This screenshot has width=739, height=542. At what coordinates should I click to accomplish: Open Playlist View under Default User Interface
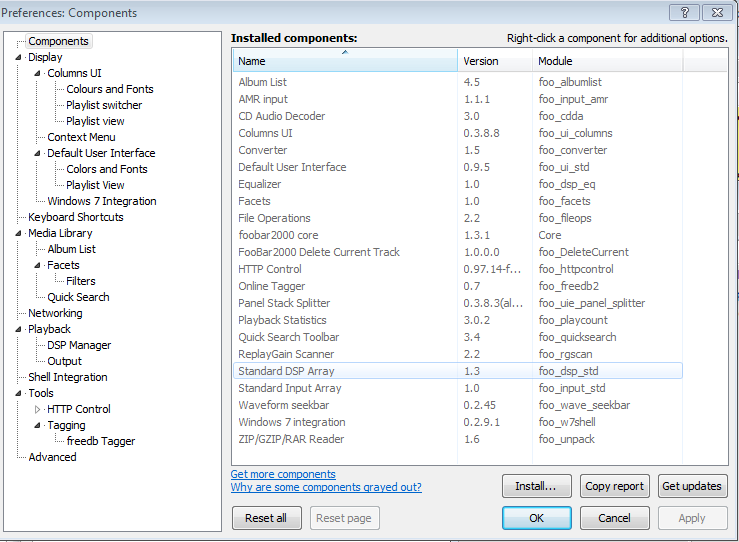coord(95,186)
